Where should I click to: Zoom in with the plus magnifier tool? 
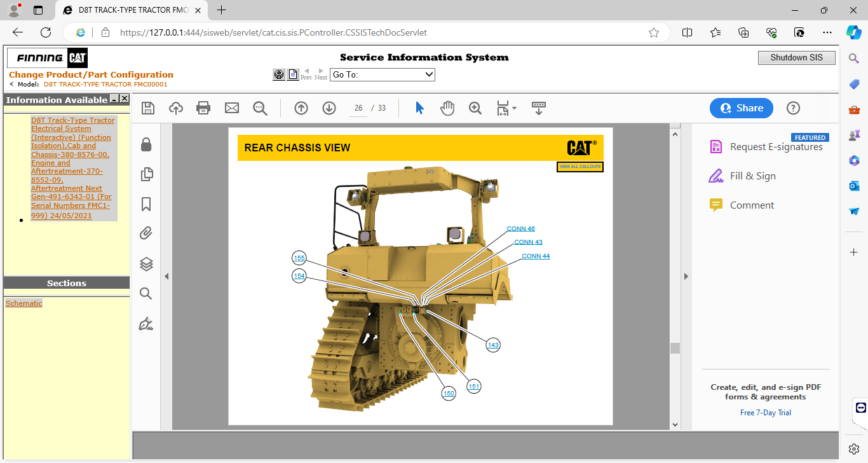point(475,108)
